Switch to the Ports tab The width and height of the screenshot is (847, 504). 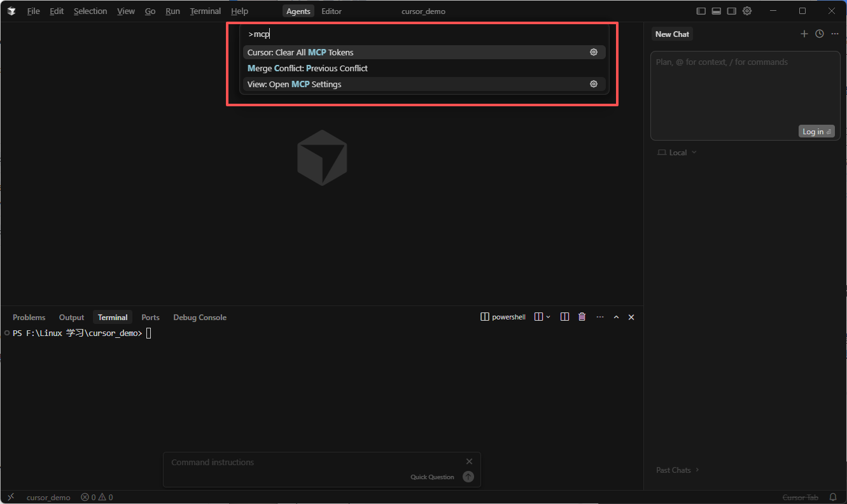(x=150, y=318)
